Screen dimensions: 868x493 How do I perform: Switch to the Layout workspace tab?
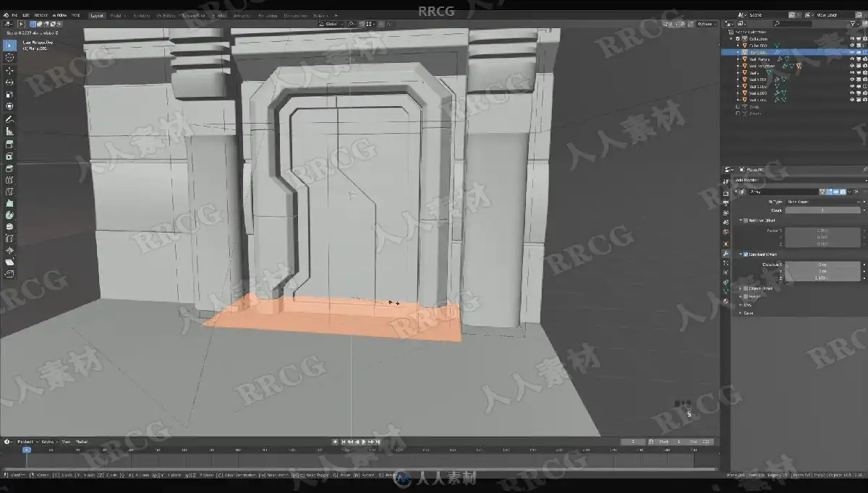tap(96, 14)
